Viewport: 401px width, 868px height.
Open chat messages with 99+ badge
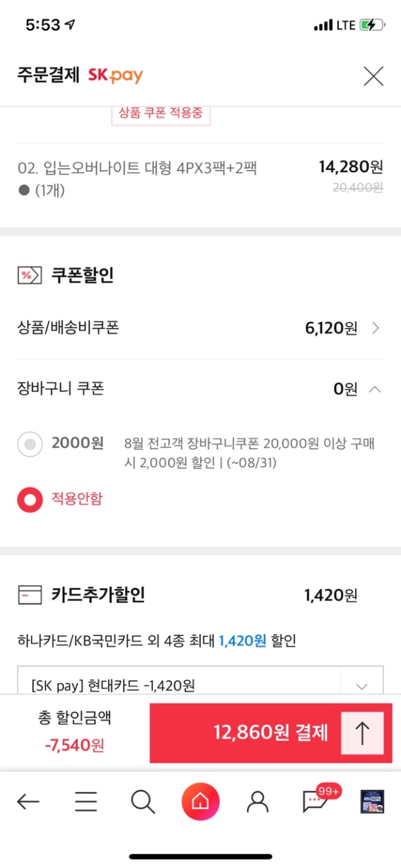(x=315, y=801)
